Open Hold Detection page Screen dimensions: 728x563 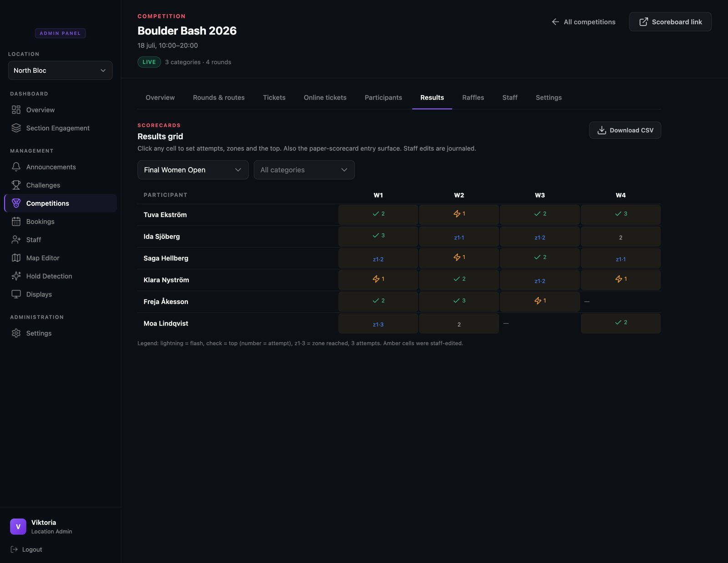(60, 276)
